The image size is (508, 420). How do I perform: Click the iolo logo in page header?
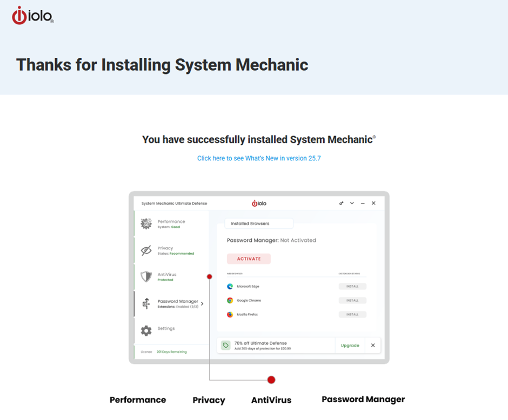(32, 16)
